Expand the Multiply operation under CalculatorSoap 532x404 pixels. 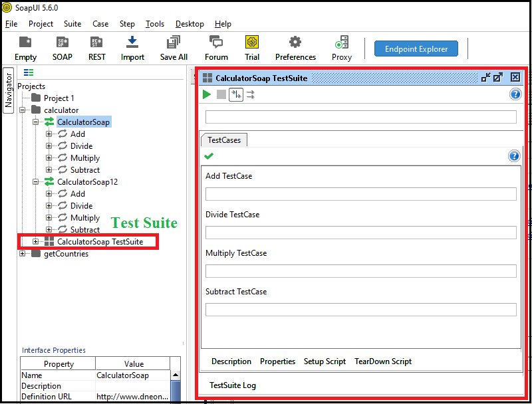coord(49,157)
